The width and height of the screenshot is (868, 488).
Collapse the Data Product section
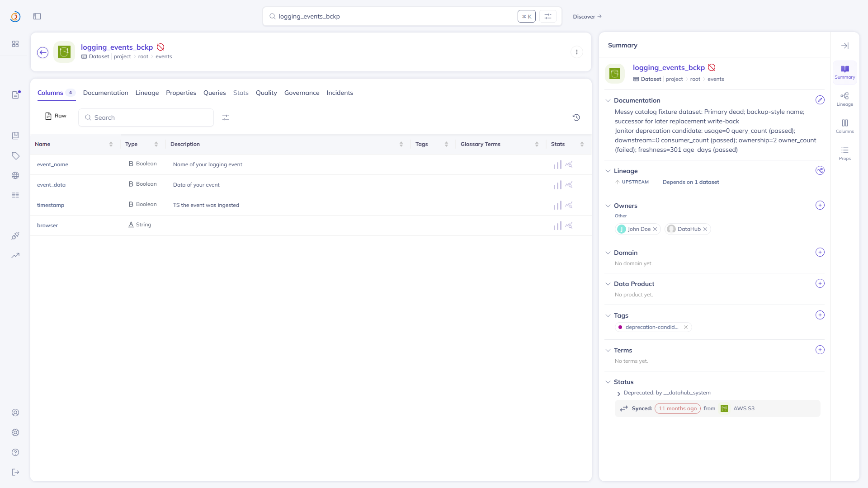[x=608, y=284]
